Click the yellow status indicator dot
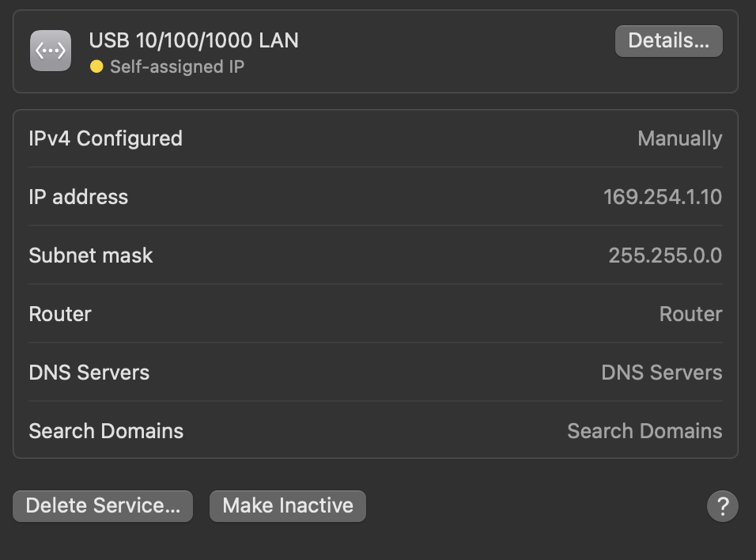756x560 pixels. (96, 66)
